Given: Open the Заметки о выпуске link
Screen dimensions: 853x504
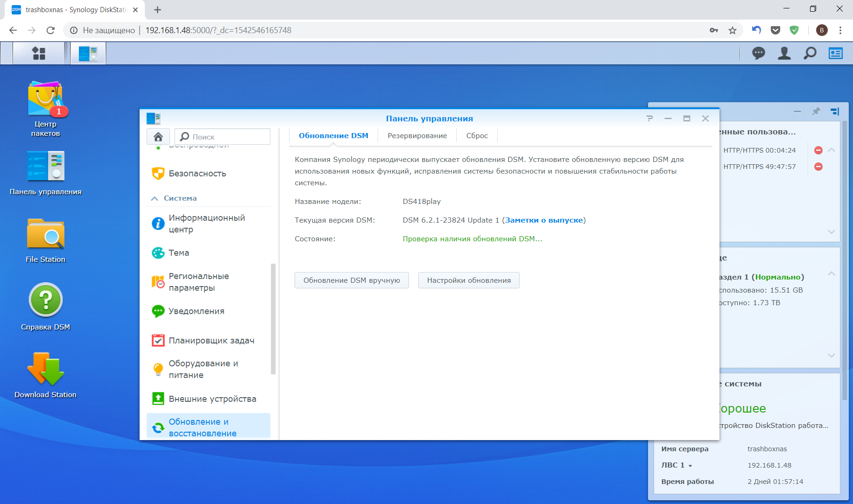Looking at the screenshot, I should [x=544, y=220].
